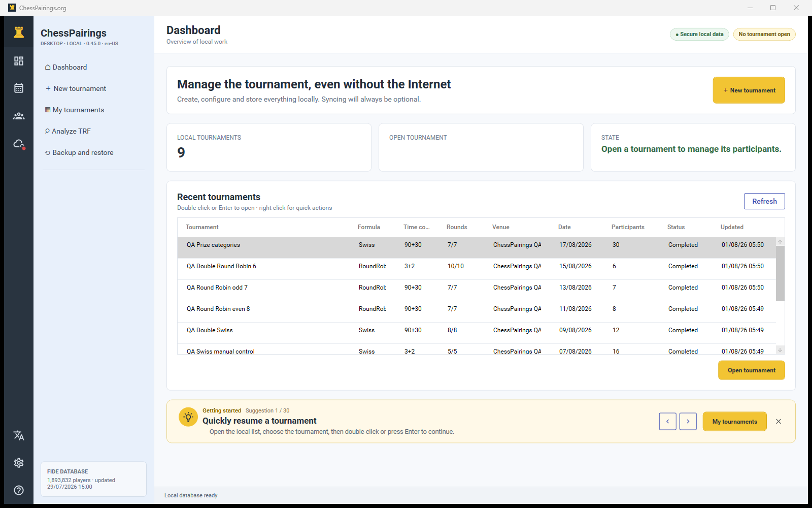Click the No tournament open badge
The width and height of the screenshot is (812, 508).
(764, 34)
